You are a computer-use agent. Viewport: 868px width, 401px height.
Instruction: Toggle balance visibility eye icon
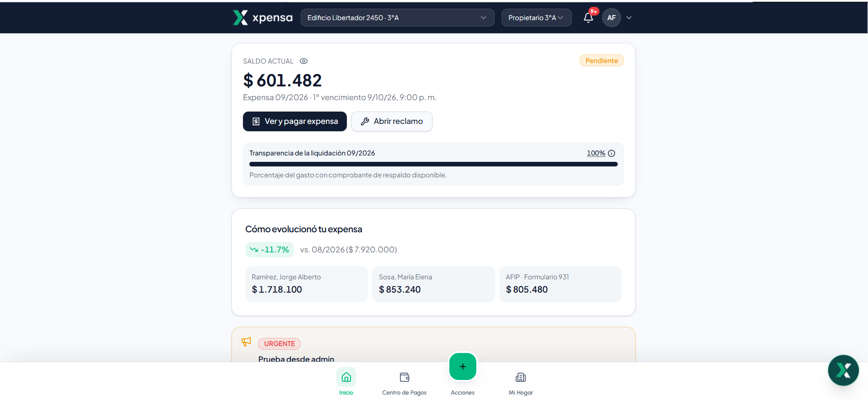pyautogui.click(x=303, y=61)
